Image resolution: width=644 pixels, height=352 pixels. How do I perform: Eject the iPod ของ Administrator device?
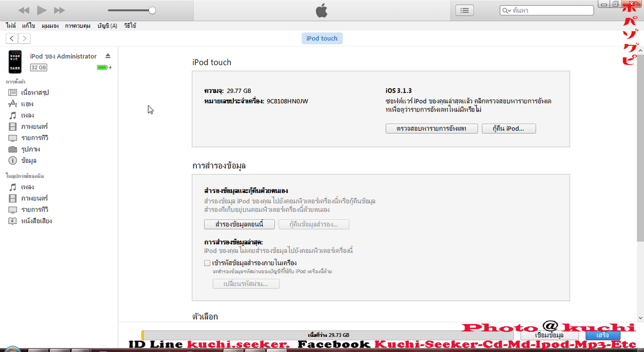[108, 56]
